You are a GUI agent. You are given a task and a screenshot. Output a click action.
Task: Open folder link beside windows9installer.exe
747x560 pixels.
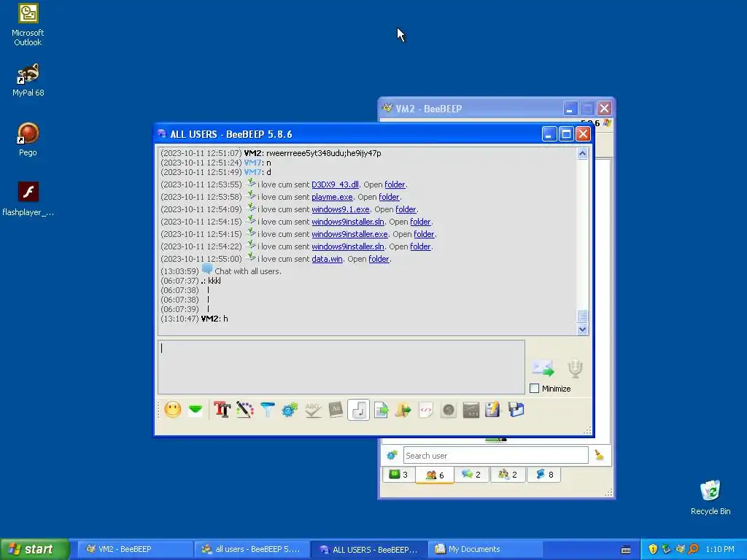click(x=424, y=234)
